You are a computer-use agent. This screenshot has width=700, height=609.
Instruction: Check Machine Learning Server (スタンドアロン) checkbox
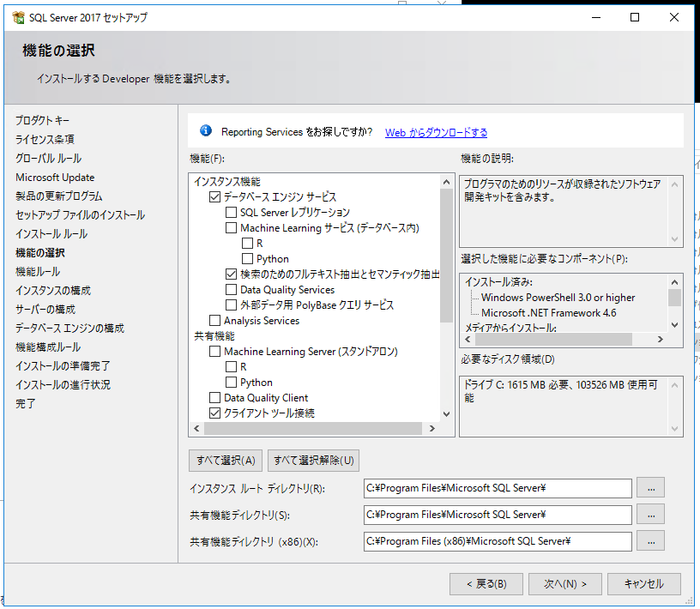214,352
